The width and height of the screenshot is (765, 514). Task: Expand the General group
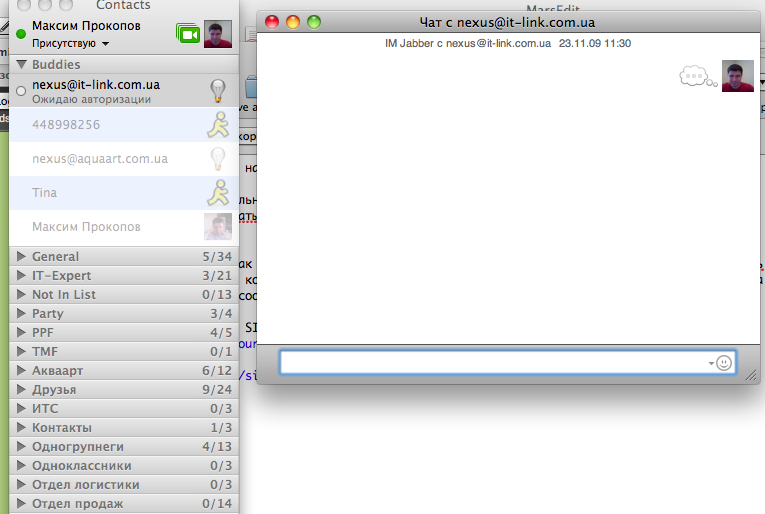(x=21, y=256)
